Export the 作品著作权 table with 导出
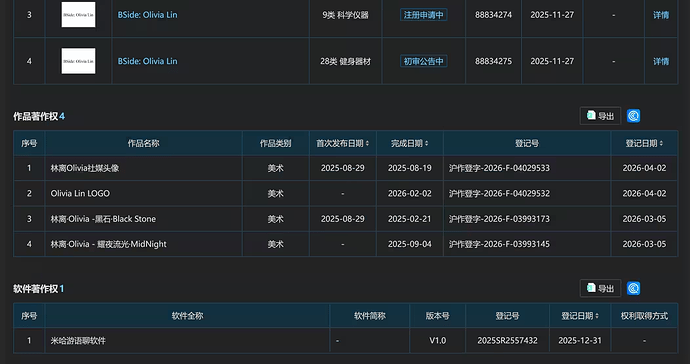 (x=600, y=116)
